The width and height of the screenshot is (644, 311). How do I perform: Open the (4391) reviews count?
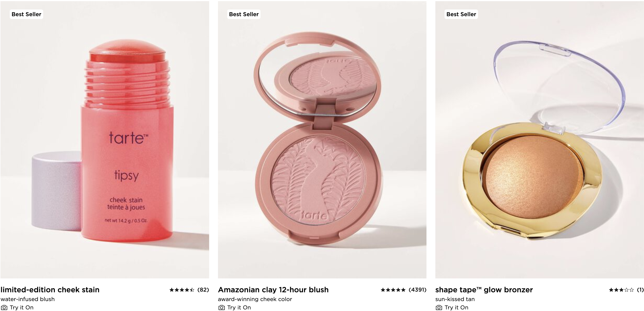pyautogui.click(x=417, y=290)
